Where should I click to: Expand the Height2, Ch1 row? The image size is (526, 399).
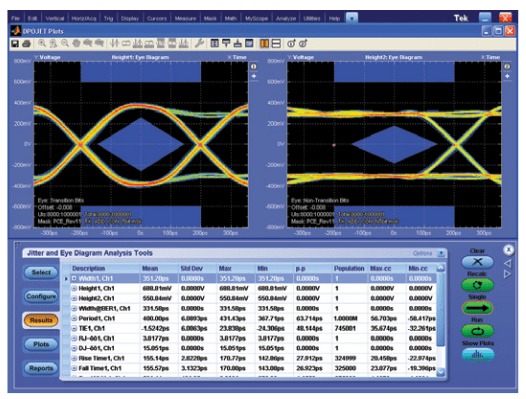pos(74,298)
